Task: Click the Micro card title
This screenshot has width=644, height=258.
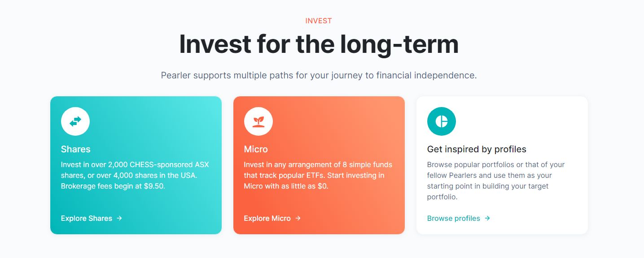Action: tap(255, 149)
